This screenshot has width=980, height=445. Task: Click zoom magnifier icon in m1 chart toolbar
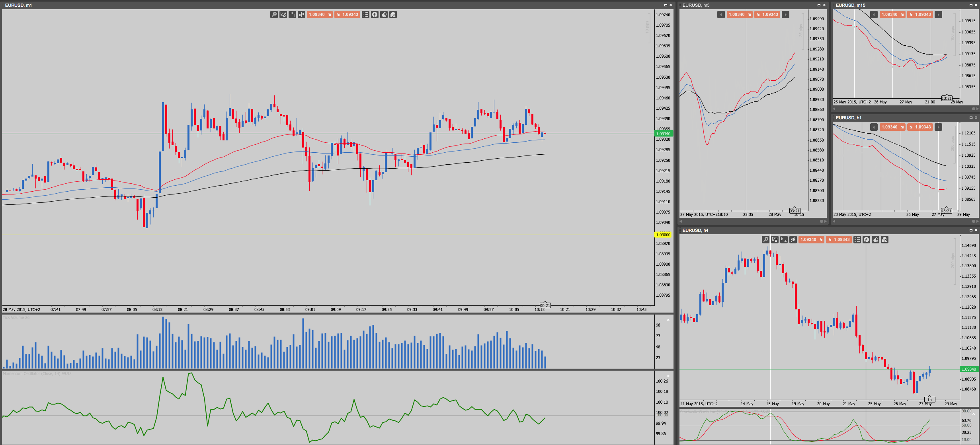click(x=274, y=15)
